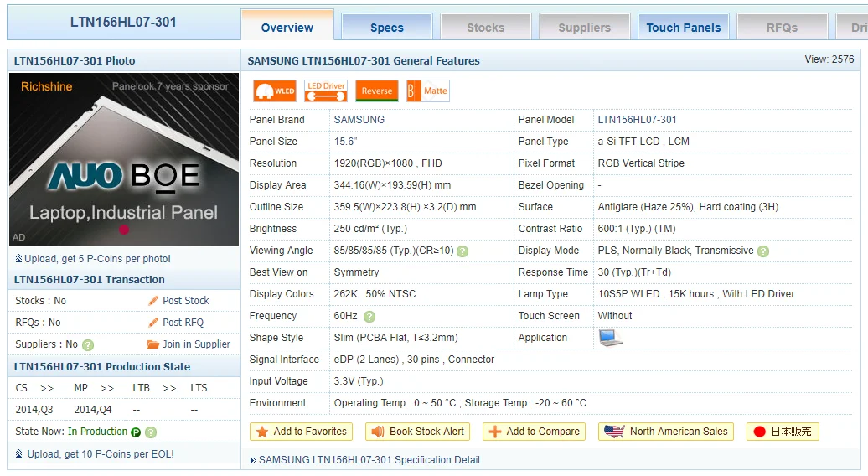The height and width of the screenshot is (476, 868).
Task: Click Add to Compare button
Action: click(x=535, y=432)
